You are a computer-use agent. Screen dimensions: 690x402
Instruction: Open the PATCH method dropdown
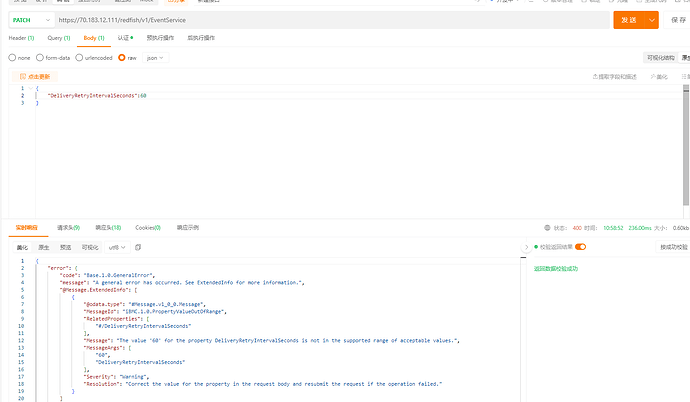click(x=31, y=20)
